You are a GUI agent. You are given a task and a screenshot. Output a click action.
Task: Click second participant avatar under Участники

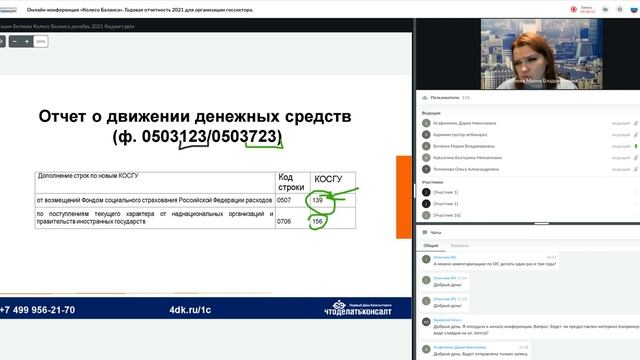426,203
